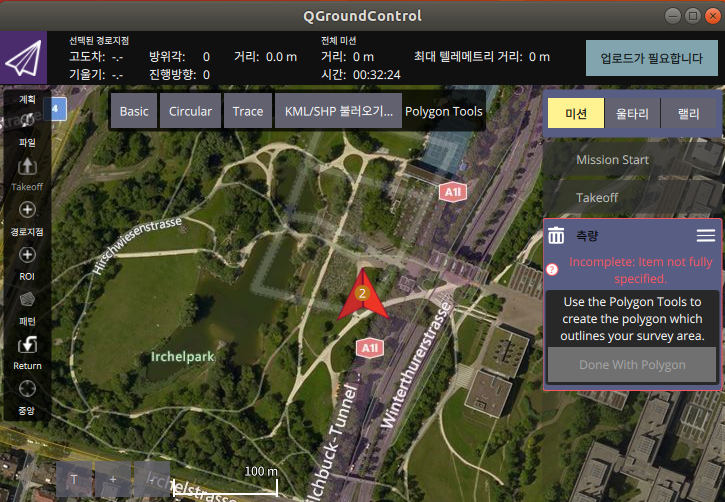The width and height of the screenshot is (725, 502).
Task: Click the Winterthurerstrasse street label
Action: point(415,365)
